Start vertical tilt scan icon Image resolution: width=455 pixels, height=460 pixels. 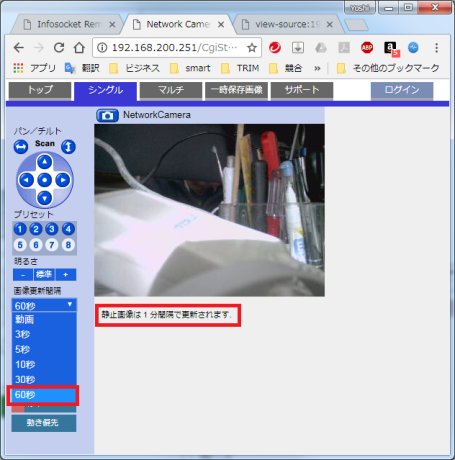tap(68, 147)
